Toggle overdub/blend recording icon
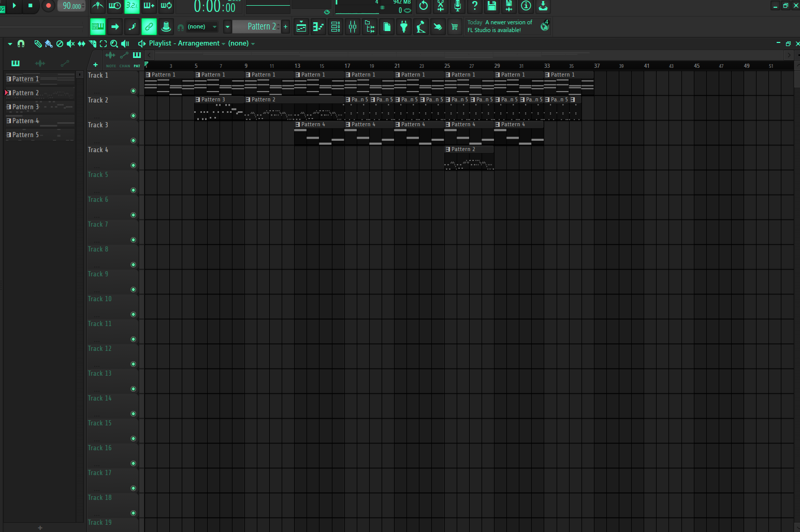The image size is (800, 532). tap(149, 6)
